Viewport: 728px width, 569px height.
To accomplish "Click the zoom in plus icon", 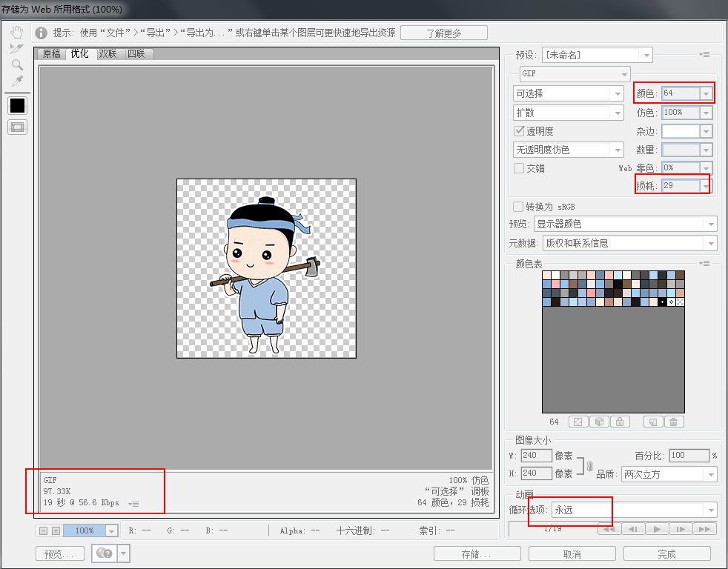I will click(x=56, y=530).
